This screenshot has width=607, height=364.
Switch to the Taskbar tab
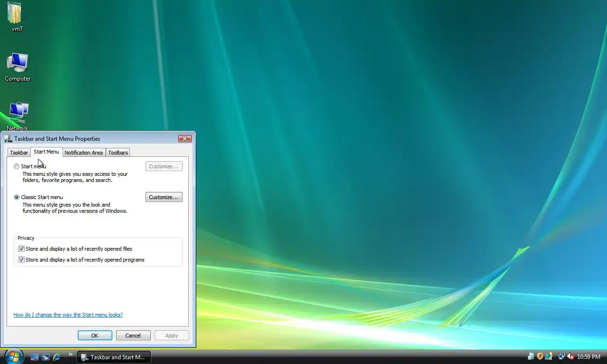click(x=19, y=153)
